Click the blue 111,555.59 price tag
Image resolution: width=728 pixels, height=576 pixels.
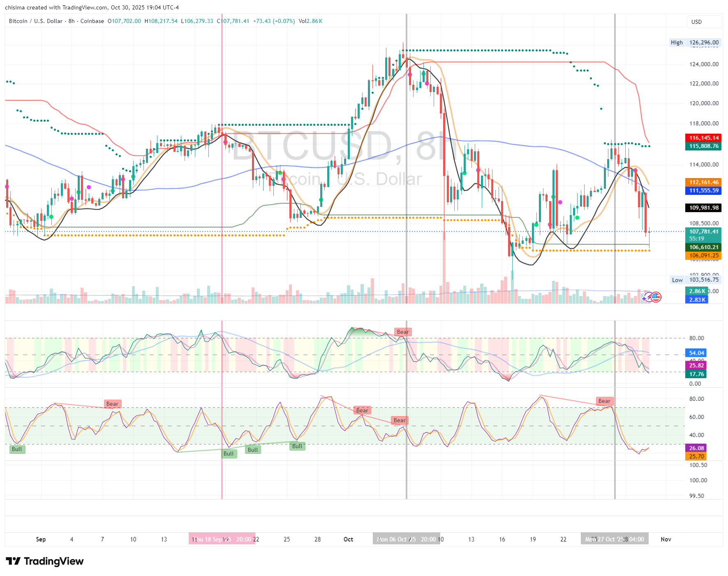[x=703, y=190]
